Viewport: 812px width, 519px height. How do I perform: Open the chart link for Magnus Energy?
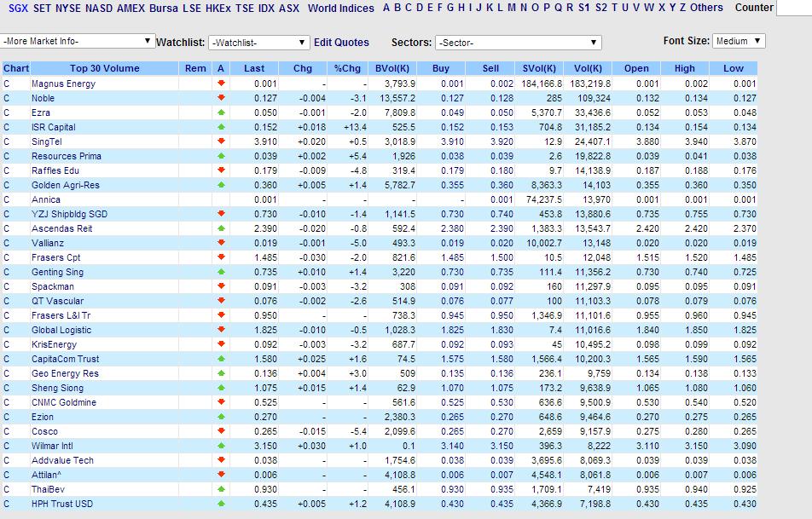point(7,84)
